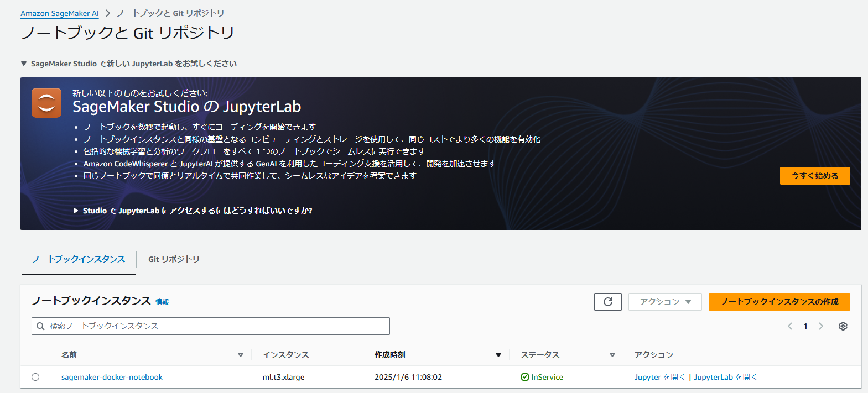Viewport: 868px width, 393px height.
Task: Click the refresh icon button
Action: [x=608, y=302]
